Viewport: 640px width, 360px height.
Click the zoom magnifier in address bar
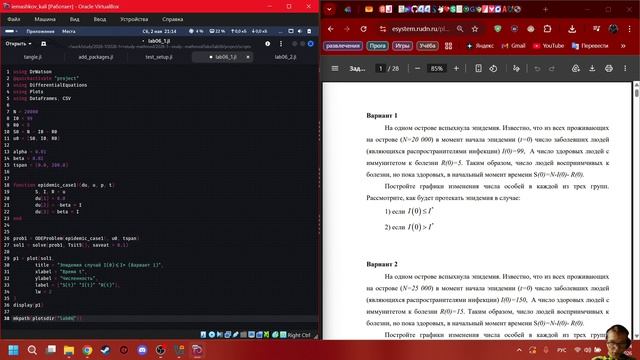point(460,29)
